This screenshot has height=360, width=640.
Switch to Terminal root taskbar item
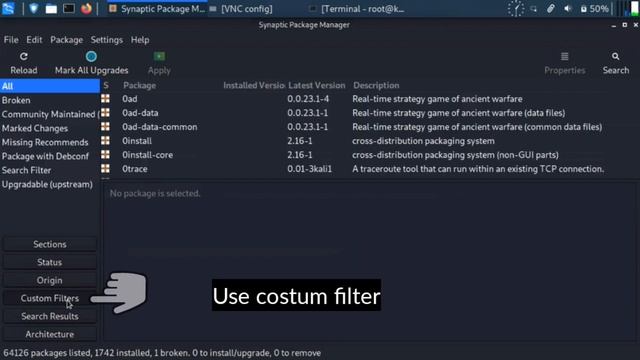358,9
